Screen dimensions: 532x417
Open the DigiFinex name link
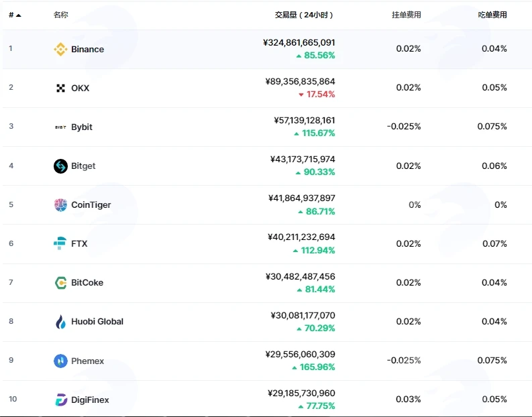(x=90, y=400)
